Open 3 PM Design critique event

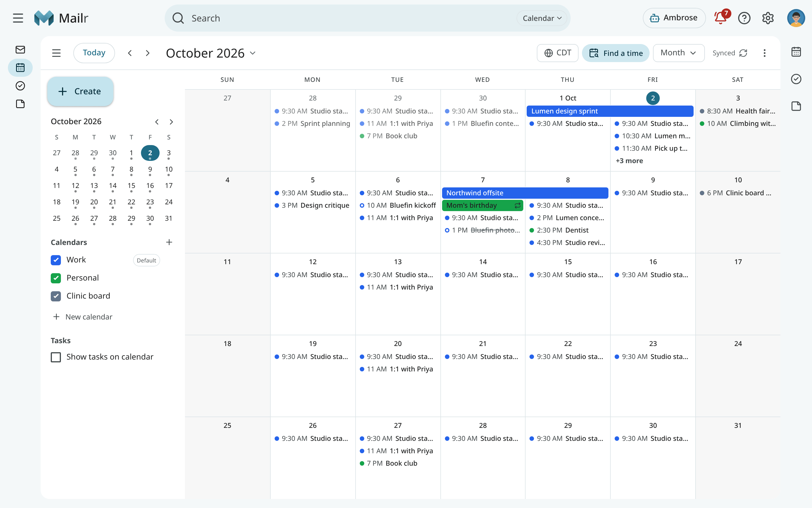coord(312,205)
